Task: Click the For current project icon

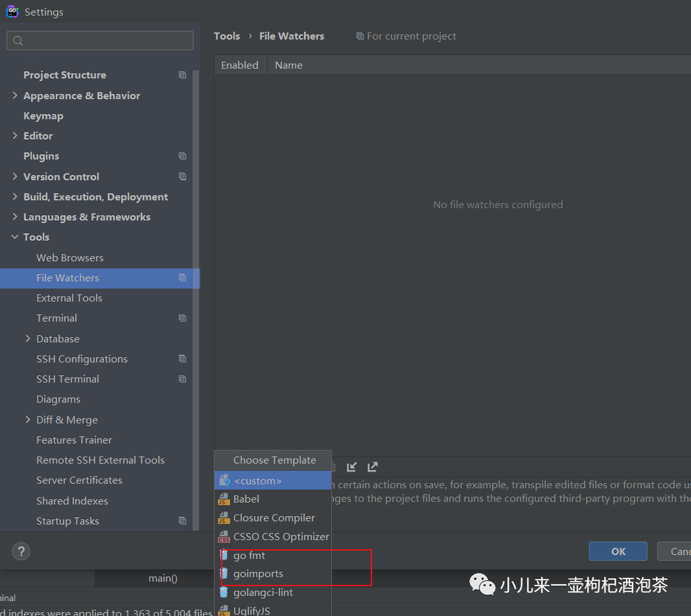Action: (x=360, y=36)
